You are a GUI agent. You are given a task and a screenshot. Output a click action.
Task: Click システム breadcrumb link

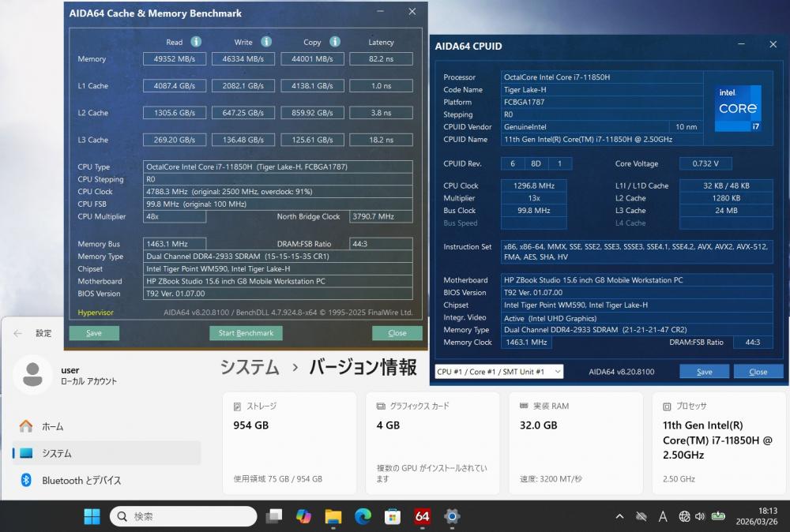tap(250, 367)
